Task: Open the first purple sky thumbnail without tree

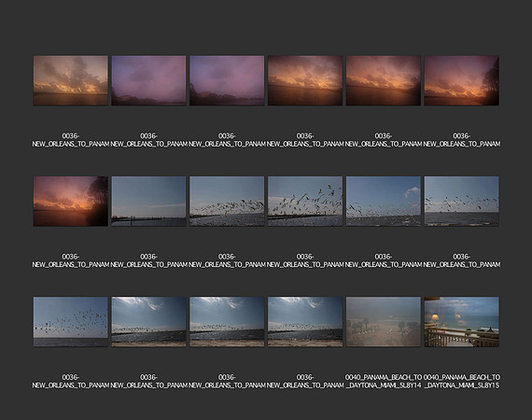Action: pyautogui.click(x=149, y=80)
